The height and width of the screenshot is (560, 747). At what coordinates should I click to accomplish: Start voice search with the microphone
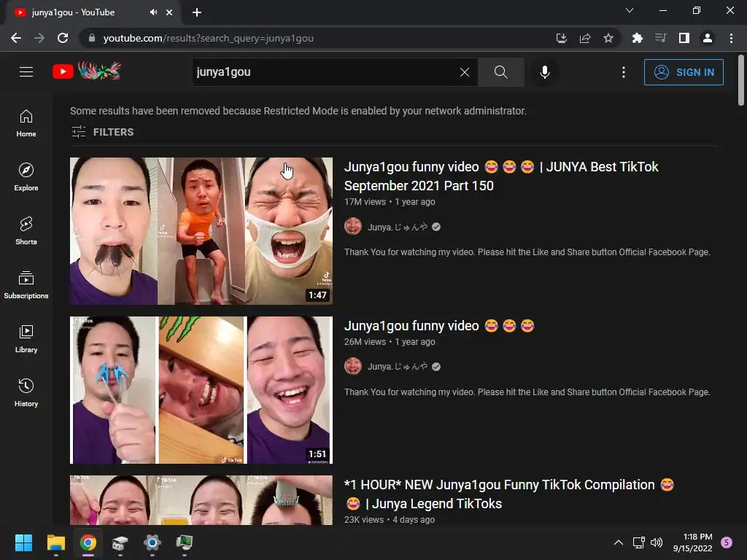(544, 72)
